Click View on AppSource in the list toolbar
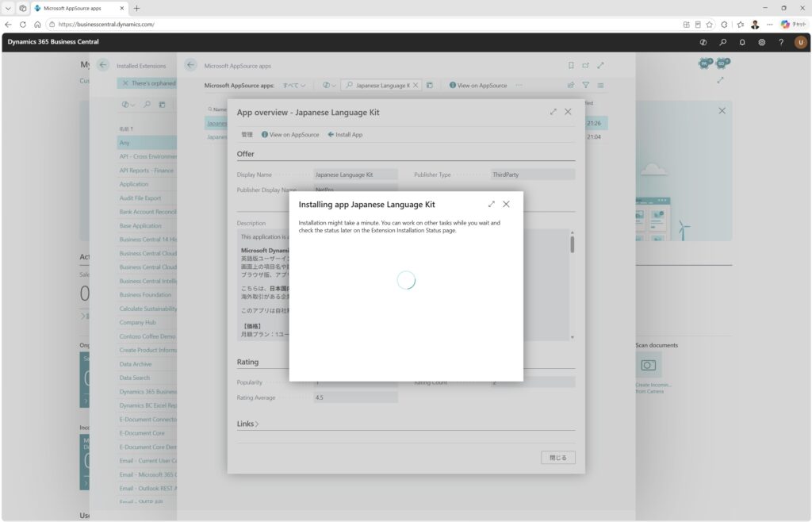The width and height of the screenshot is (812, 522). (478, 86)
